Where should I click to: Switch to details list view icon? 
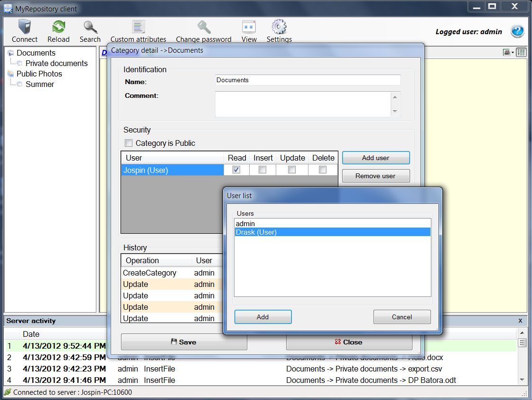tap(522, 52)
